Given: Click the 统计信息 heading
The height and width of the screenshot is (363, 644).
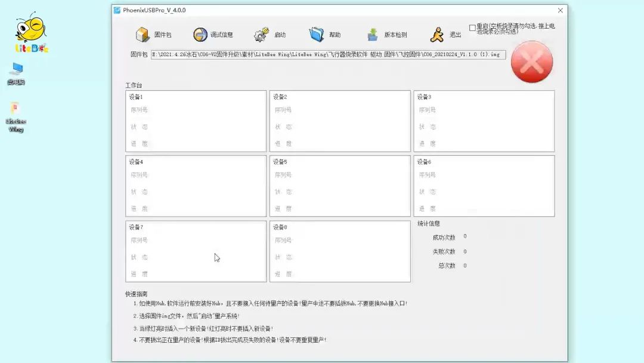Looking at the screenshot, I should click(x=428, y=223).
